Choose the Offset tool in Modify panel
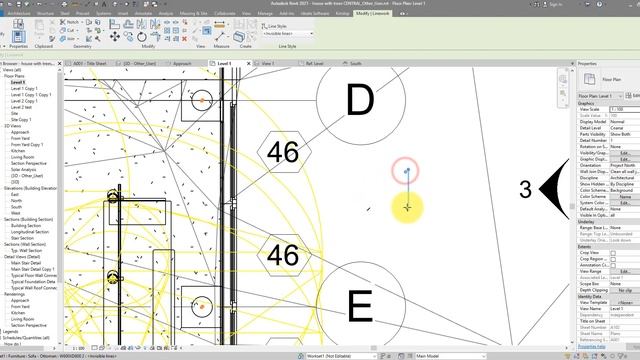The height and width of the screenshot is (360, 640). tap(129, 24)
